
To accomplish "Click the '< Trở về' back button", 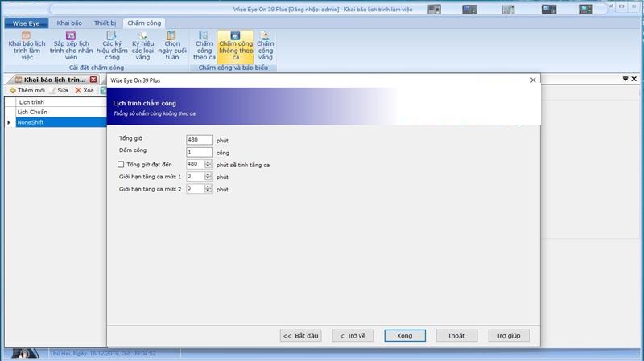I will tap(353, 335).
